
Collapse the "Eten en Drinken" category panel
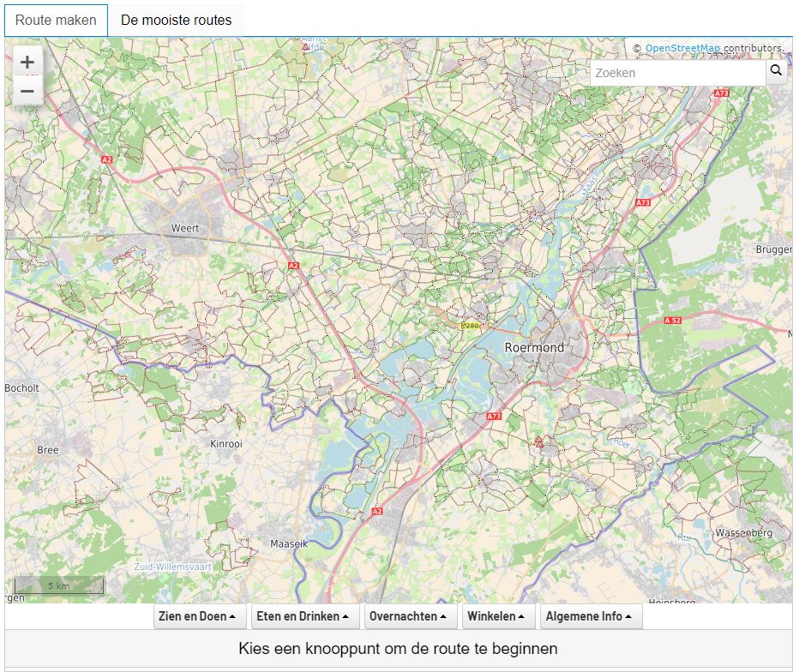[x=304, y=615]
